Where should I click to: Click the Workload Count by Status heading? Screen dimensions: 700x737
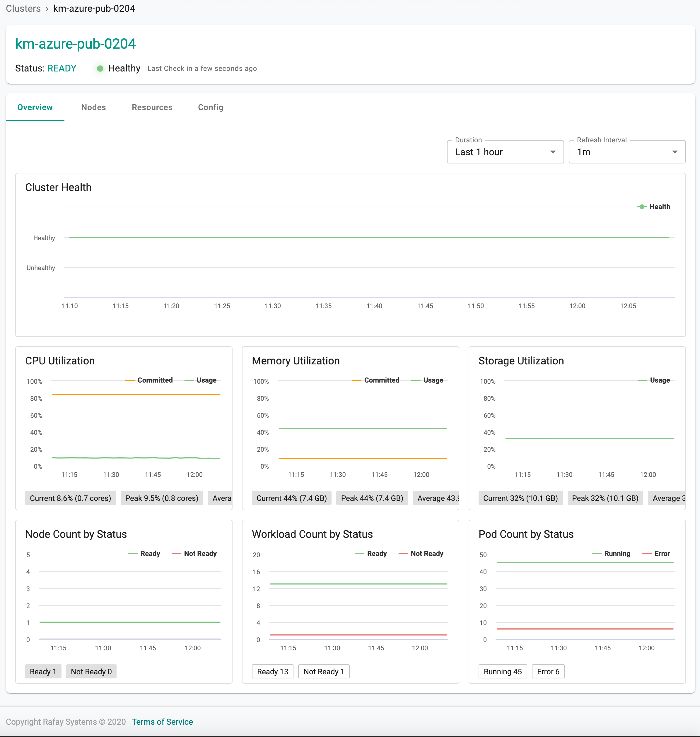[x=312, y=534]
